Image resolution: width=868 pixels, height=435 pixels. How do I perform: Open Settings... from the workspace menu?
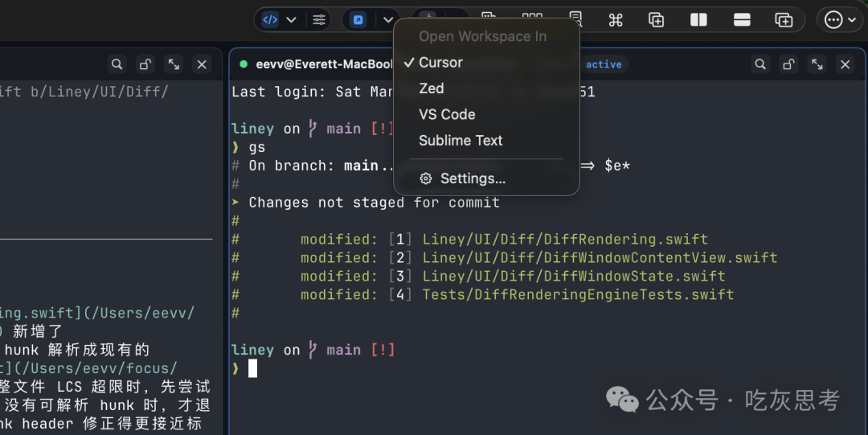pyautogui.click(x=473, y=179)
